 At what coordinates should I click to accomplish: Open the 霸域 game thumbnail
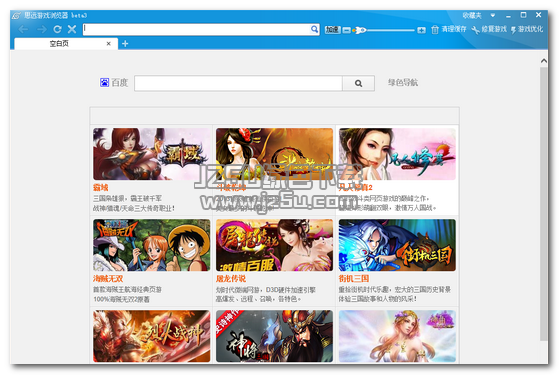tap(152, 154)
